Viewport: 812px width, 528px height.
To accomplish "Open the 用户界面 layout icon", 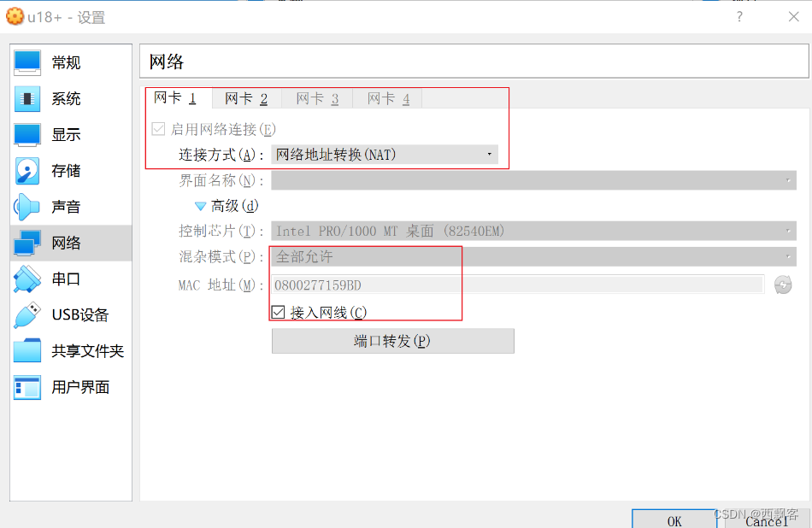I will click(27, 387).
